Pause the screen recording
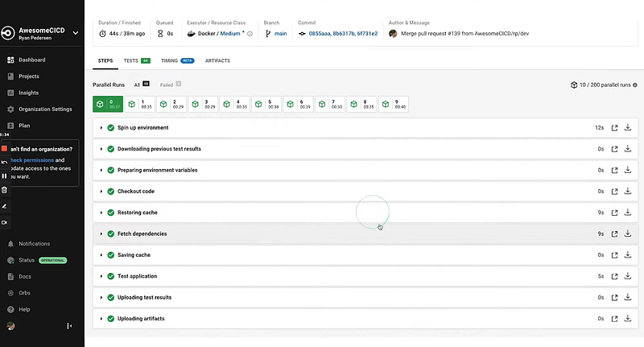 [4, 176]
